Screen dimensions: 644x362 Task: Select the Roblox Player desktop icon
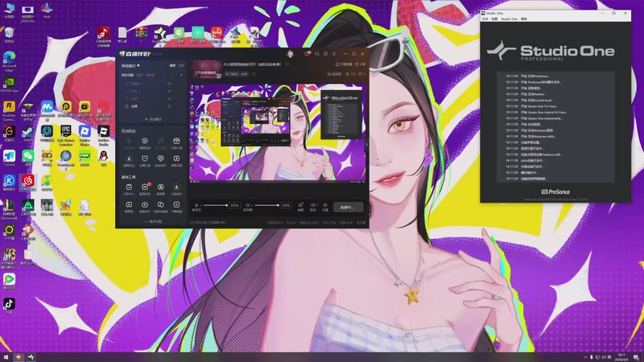(x=85, y=135)
